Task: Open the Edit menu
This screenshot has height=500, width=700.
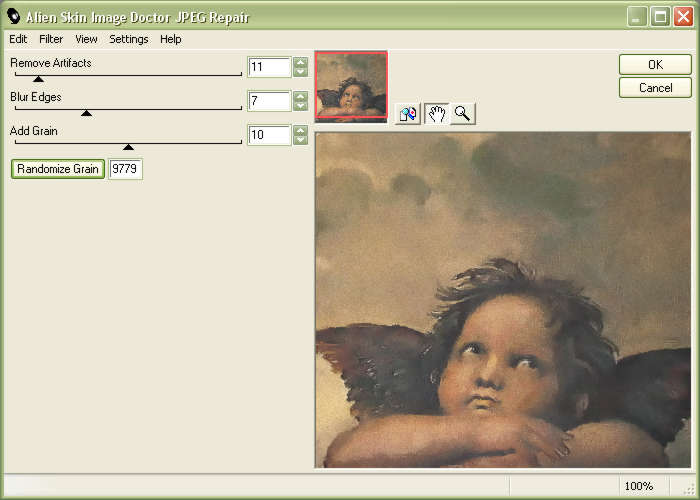Action: [18, 39]
